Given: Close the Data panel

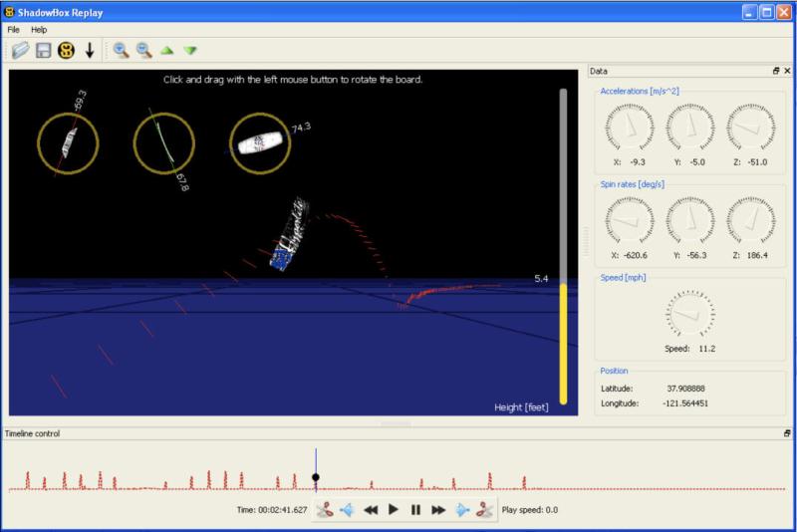Looking at the screenshot, I should point(787,71).
